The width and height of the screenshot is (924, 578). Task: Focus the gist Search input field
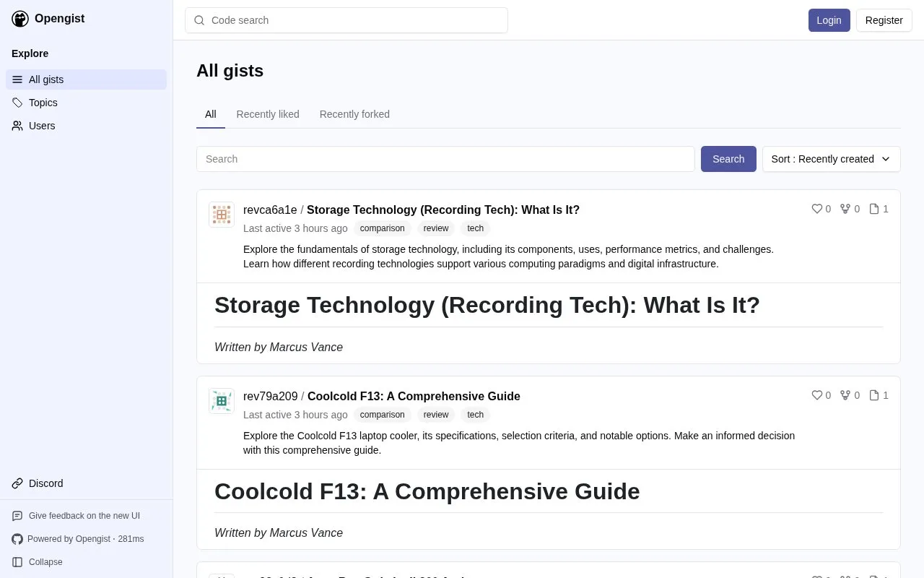[445, 159]
